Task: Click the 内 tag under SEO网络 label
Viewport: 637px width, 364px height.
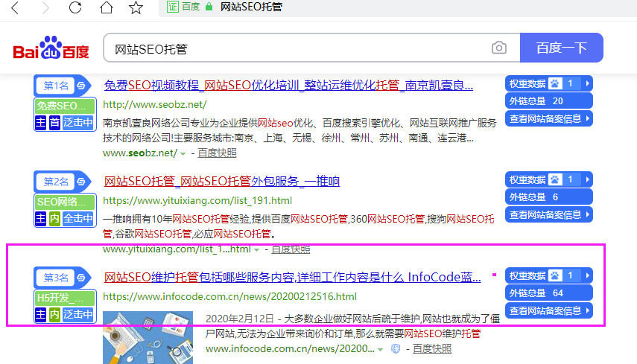Action: pyautogui.click(x=54, y=218)
